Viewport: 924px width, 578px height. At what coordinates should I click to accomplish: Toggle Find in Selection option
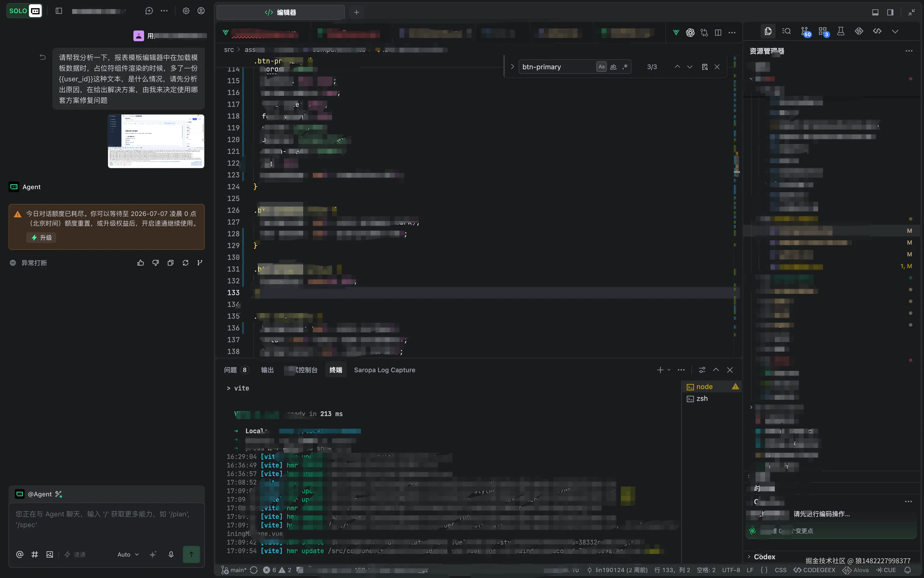point(705,67)
